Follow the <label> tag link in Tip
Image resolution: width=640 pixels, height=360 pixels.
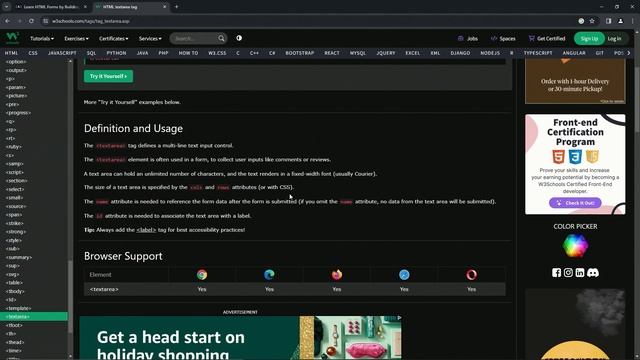tap(146, 230)
